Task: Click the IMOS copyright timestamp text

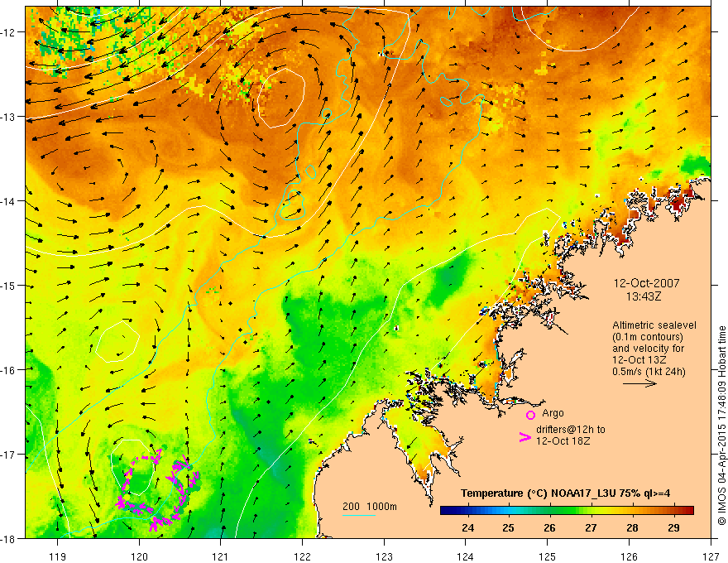Action: click(721, 426)
